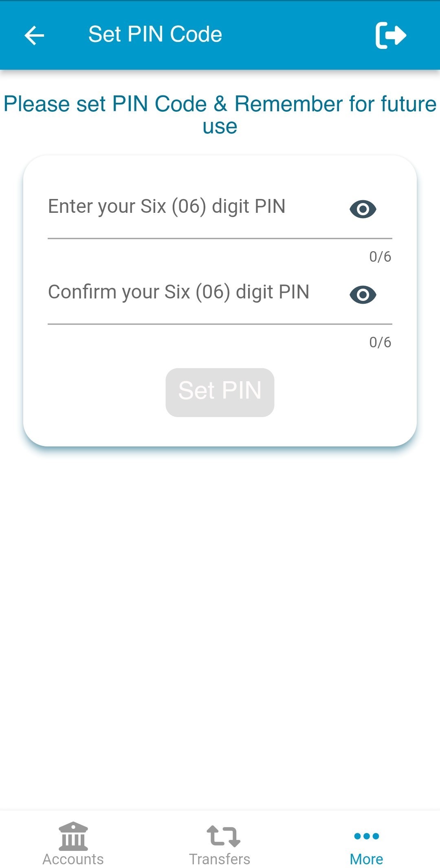Click the empty area below the PIN card

tap(220, 612)
